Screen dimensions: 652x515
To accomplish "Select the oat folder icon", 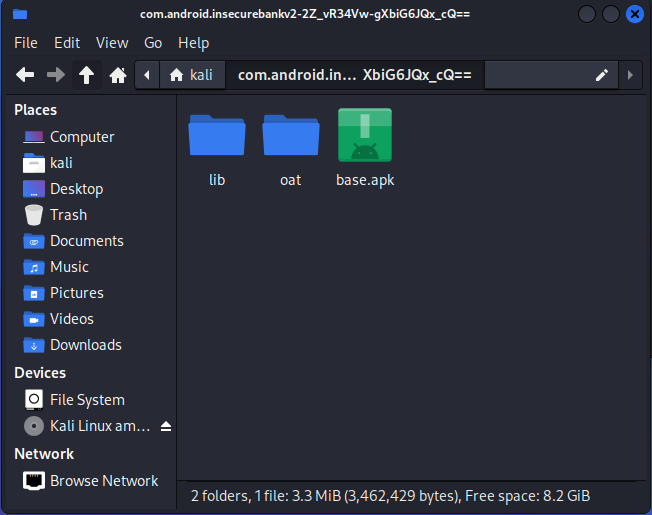I will [x=291, y=135].
